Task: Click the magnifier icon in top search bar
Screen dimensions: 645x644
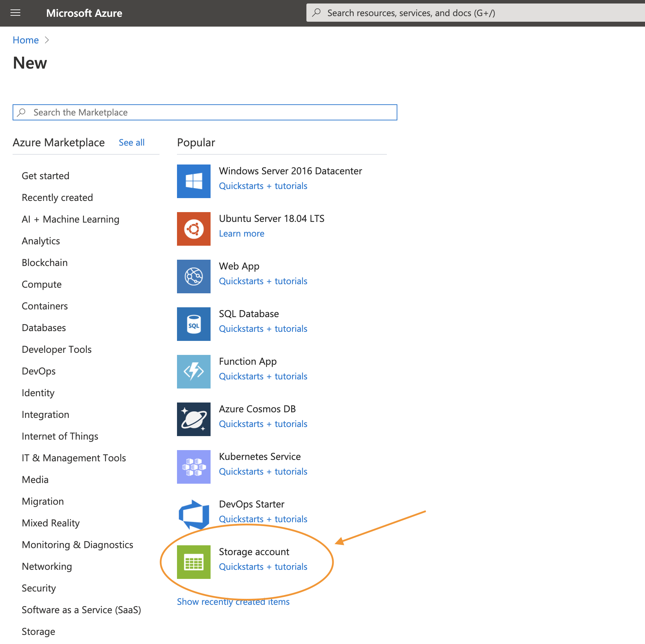Action: coord(317,13)
